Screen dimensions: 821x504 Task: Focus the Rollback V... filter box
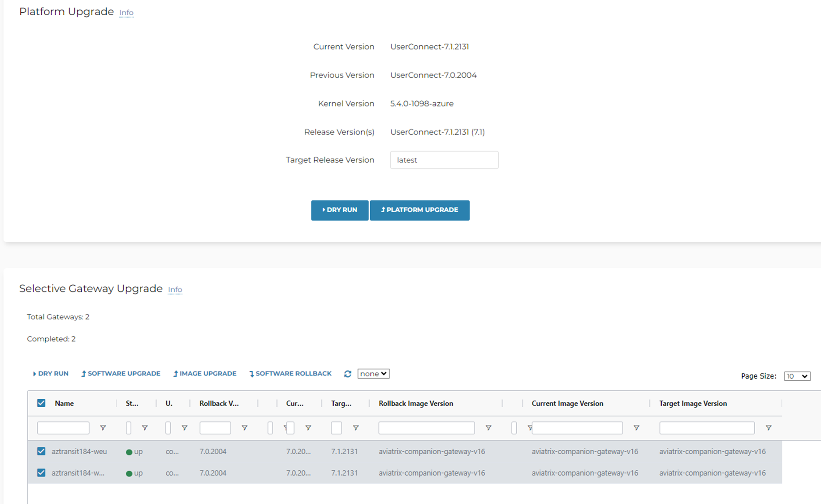[x=215, y=428]
